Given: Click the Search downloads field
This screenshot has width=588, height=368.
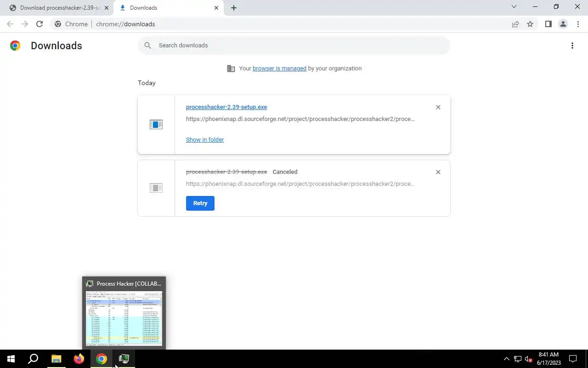Looking at the screenshot, I should pyautogui.click(x=294, y=45).
